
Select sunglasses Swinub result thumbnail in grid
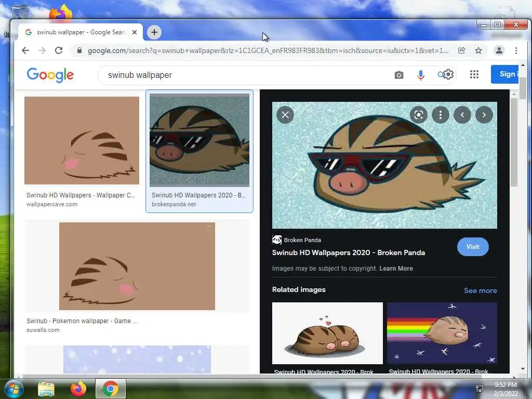point(199,140)
